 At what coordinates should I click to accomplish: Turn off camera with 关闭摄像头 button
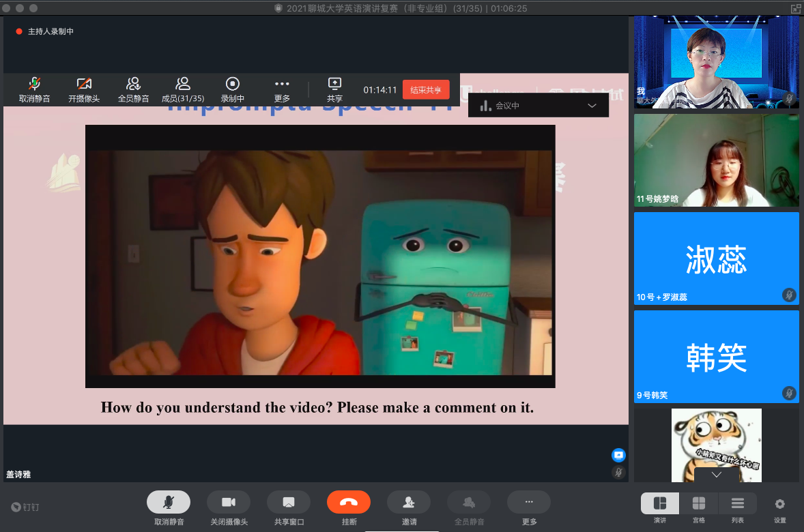coord(228,503)
